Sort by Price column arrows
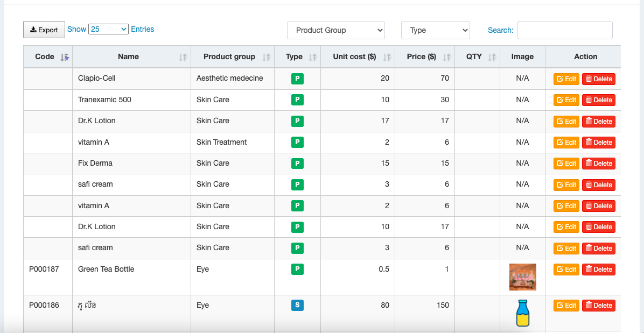This screenshot has width=644, height=333. tap(447, 58)
